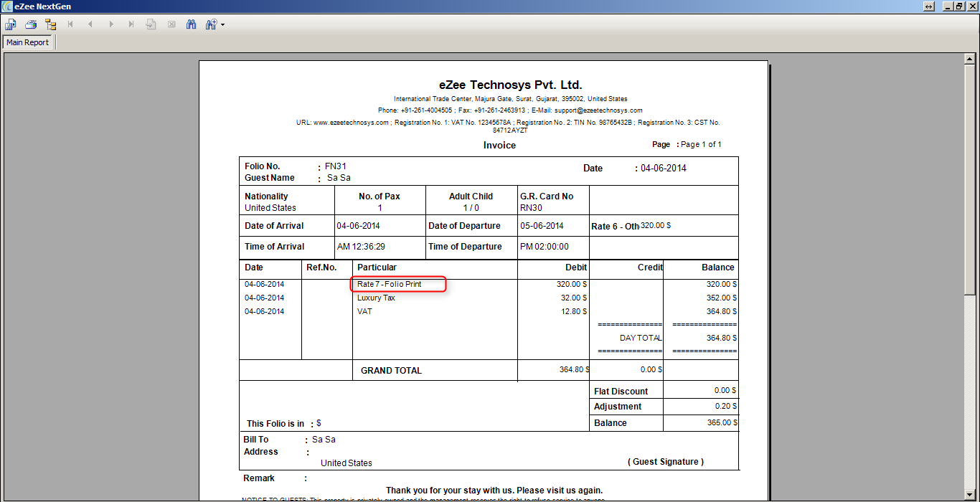Go to next page arrow
980x502 pixels.
pyautogui.click(x=110, y=24)
